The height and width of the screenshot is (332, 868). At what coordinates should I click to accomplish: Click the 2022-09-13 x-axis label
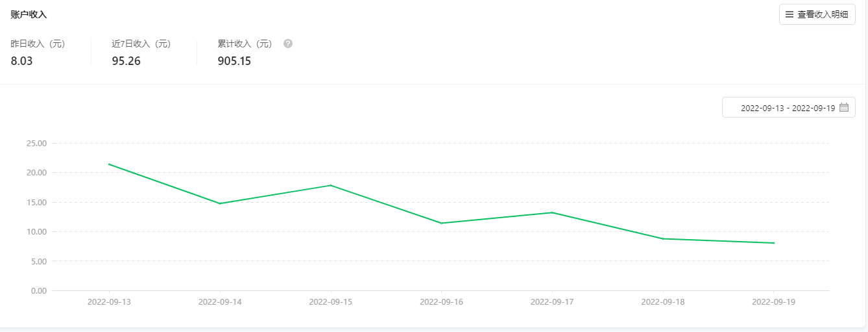[x=109, y=302]
